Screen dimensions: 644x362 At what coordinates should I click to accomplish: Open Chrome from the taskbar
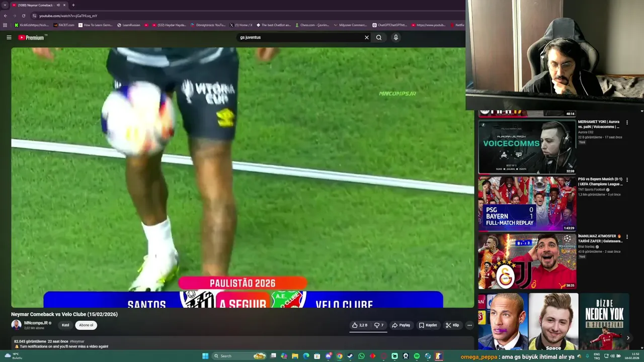(x=340, y=356)
